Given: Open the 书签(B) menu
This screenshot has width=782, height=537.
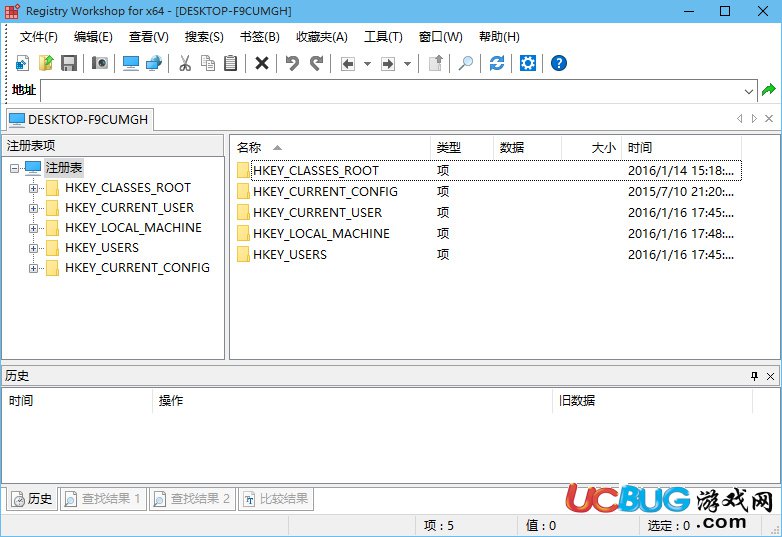Looking at the screenshot, I should 259,37.
